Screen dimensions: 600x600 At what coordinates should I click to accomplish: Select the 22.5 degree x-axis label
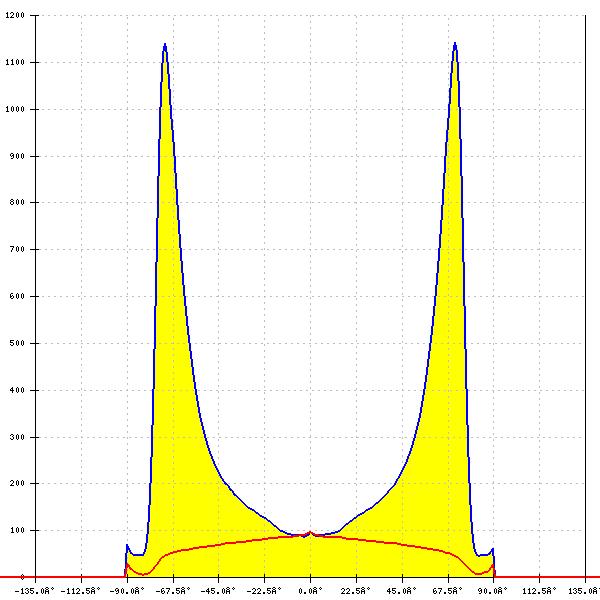click(x=356, y=590)
